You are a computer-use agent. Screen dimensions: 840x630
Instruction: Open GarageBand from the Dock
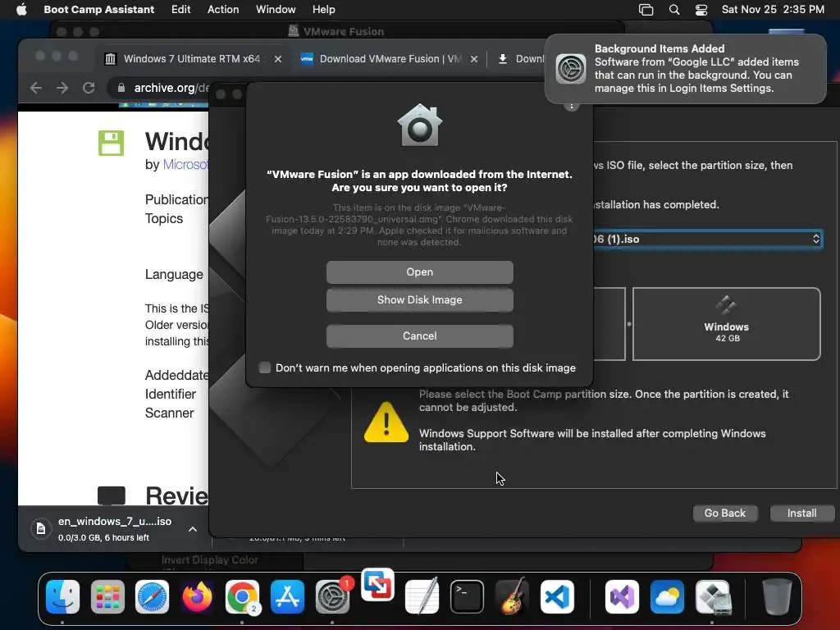(x=513, y=596)
